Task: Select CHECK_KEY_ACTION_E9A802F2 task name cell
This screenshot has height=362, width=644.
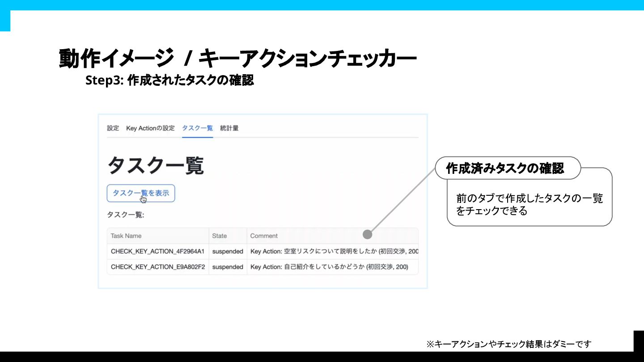Action: click(158, 267)
